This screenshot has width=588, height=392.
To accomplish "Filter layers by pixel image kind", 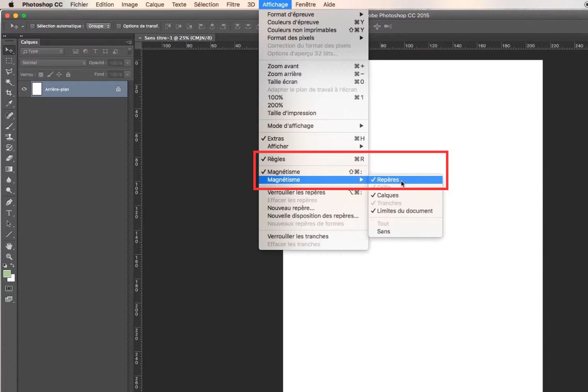I will coord(75,51).
